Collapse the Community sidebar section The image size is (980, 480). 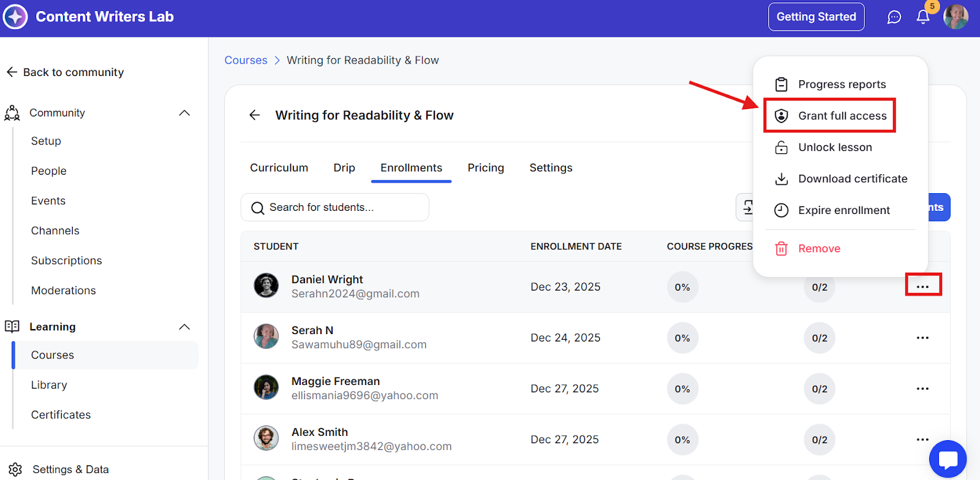184,113
